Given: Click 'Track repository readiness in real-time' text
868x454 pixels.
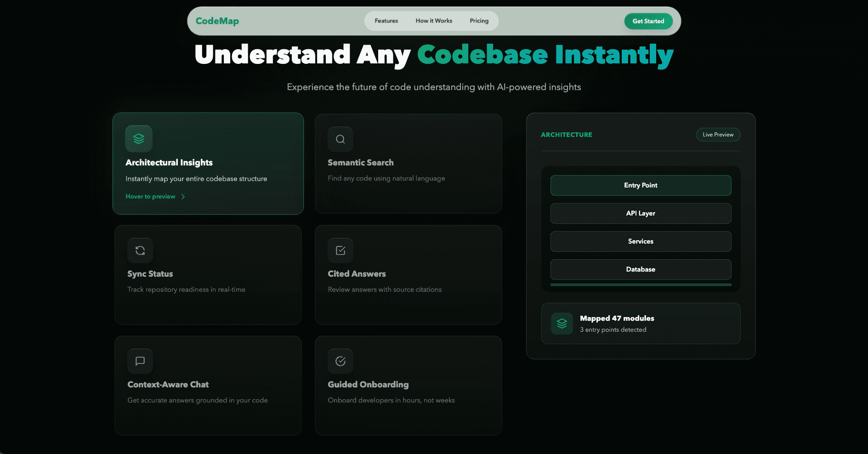Looking at the screenshot, I should 187,289.
